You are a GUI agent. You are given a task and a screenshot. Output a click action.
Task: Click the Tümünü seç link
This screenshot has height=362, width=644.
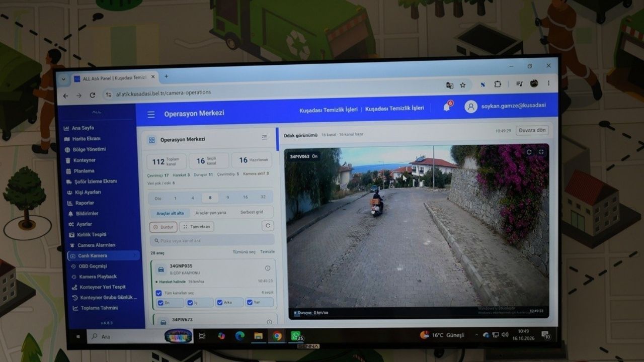(x=245, y=251)
